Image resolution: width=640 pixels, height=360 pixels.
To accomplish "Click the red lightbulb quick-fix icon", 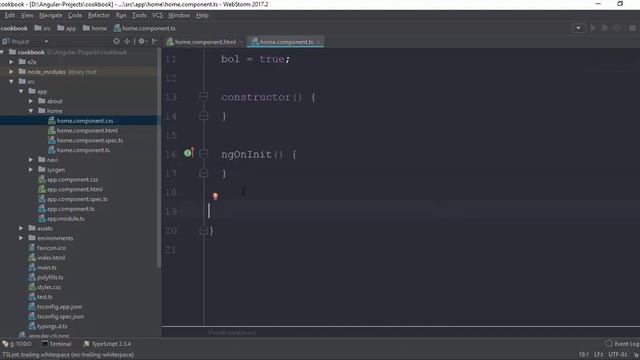I will click(215, 196).
